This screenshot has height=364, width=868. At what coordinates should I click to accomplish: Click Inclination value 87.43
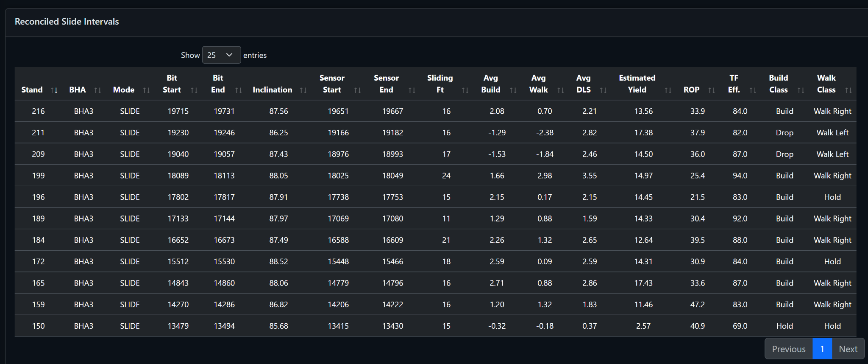coord(279,154)
